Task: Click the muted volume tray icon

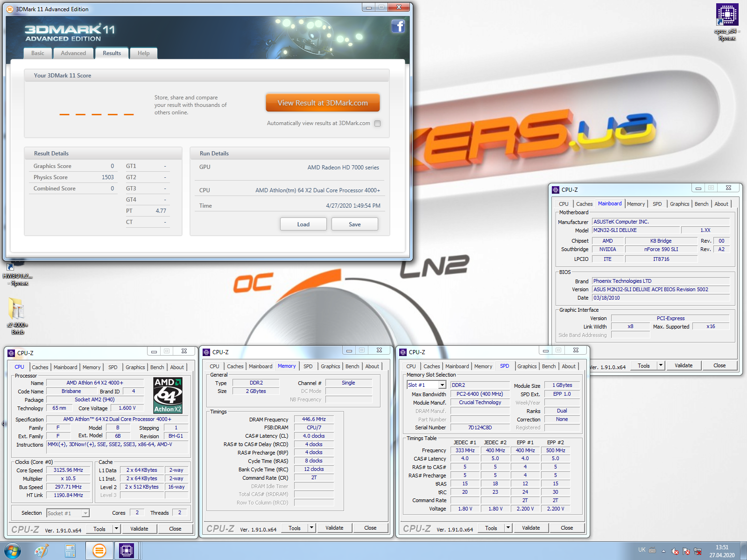Action: pyautogui.click(x=675, y=551)
